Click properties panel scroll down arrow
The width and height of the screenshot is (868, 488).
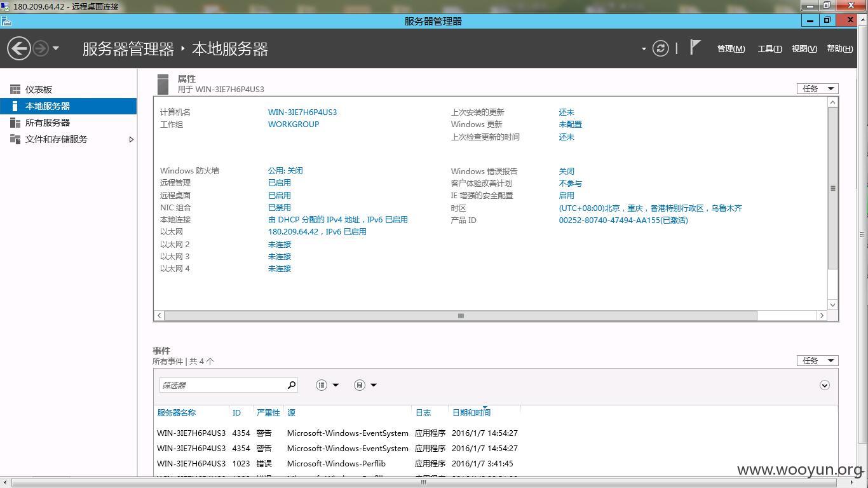833,305
